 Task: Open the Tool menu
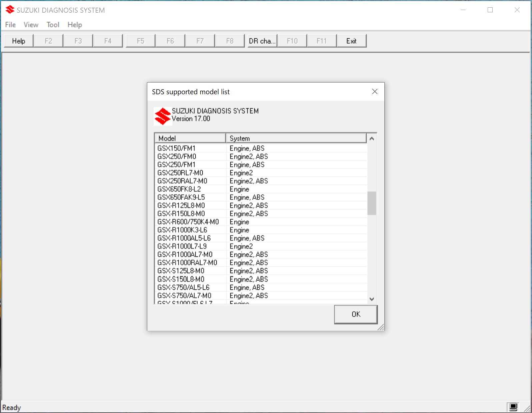[53, 25]
